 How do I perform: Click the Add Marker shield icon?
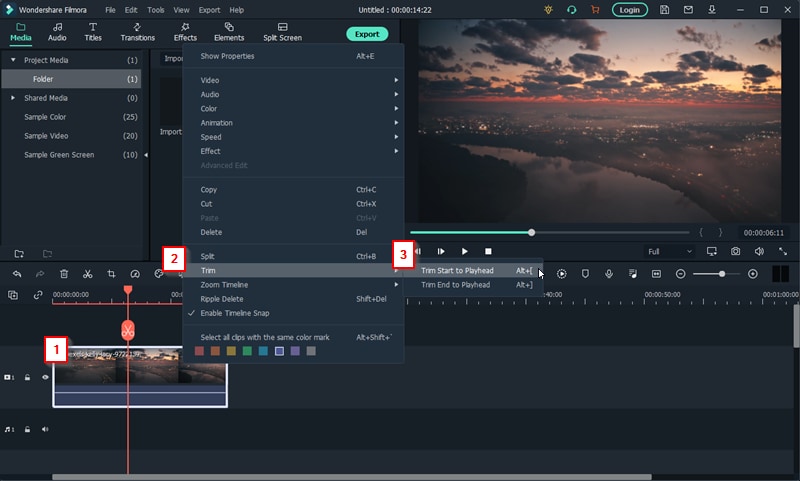585,274
